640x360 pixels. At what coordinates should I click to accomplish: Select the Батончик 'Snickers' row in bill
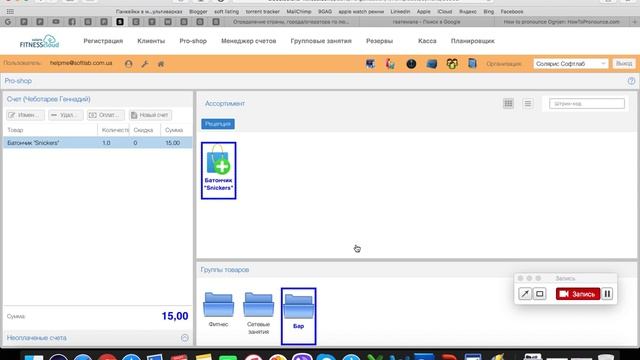(x=98, y=143)
